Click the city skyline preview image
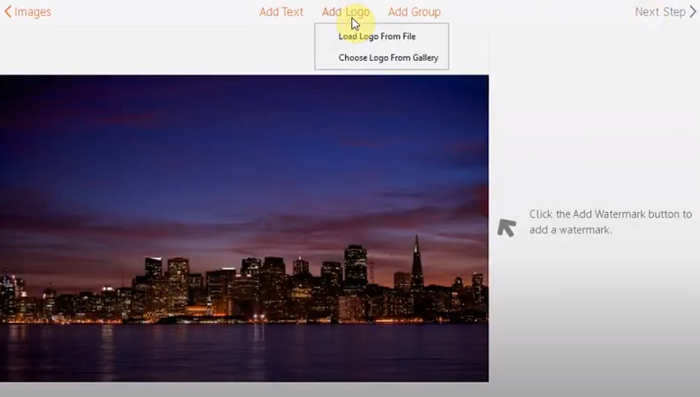The image size is (700, 397). click(244, 228)
